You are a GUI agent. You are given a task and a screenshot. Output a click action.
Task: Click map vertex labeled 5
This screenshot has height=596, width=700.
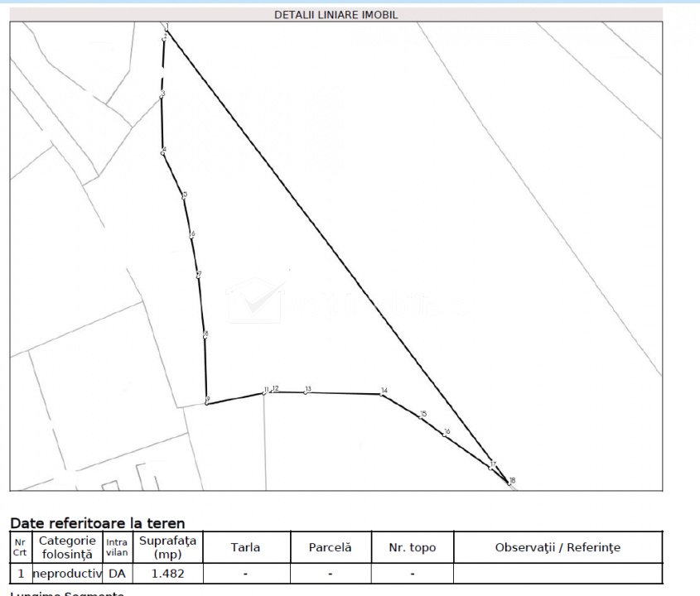pos(183,196)
